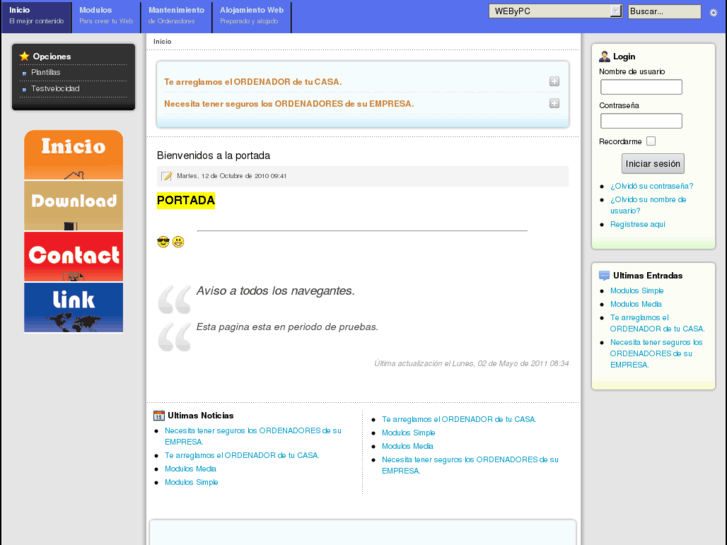This screenshot has height=545, width=727.
Task: Open ORDENADORES de su EMPRESA in Ultimas Entradas
Action: tap(656, 353)
